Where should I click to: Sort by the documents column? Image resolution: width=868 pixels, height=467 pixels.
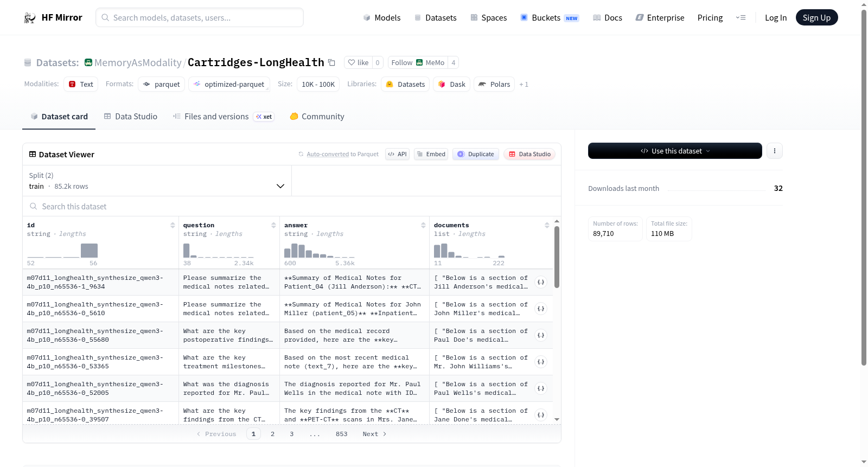(547, 225)
